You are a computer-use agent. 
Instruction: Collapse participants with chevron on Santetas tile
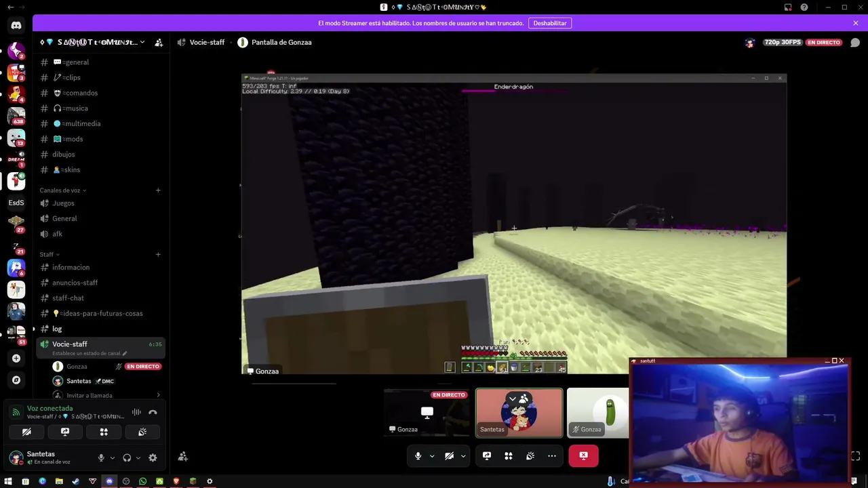[513, 399]
